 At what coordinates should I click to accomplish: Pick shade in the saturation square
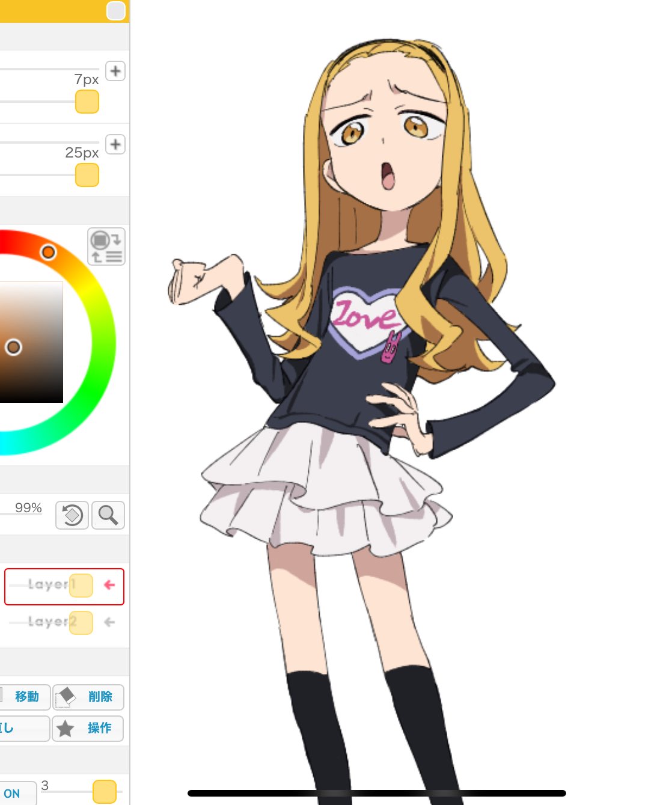pyautogui.click(x=13, y=347)
